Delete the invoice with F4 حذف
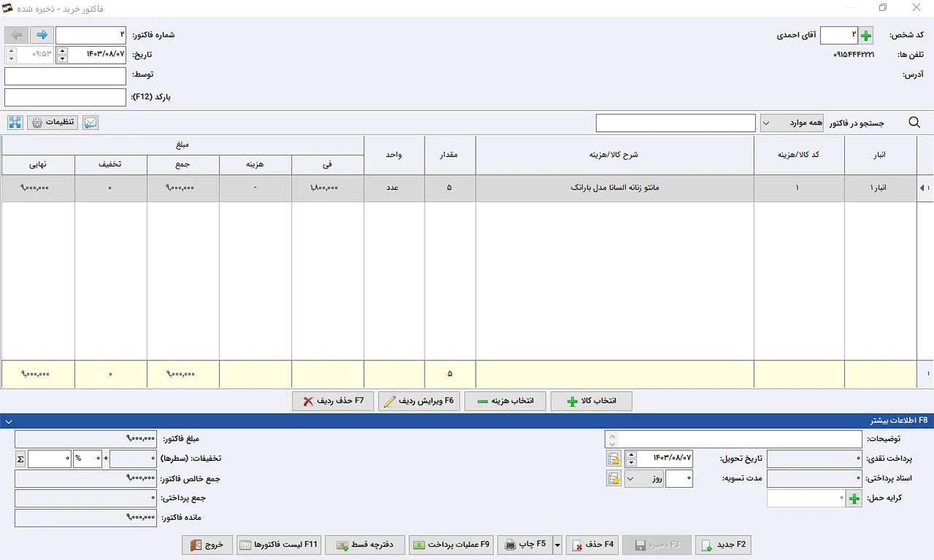Screen dimensions: 934x560 coord(593,545)
